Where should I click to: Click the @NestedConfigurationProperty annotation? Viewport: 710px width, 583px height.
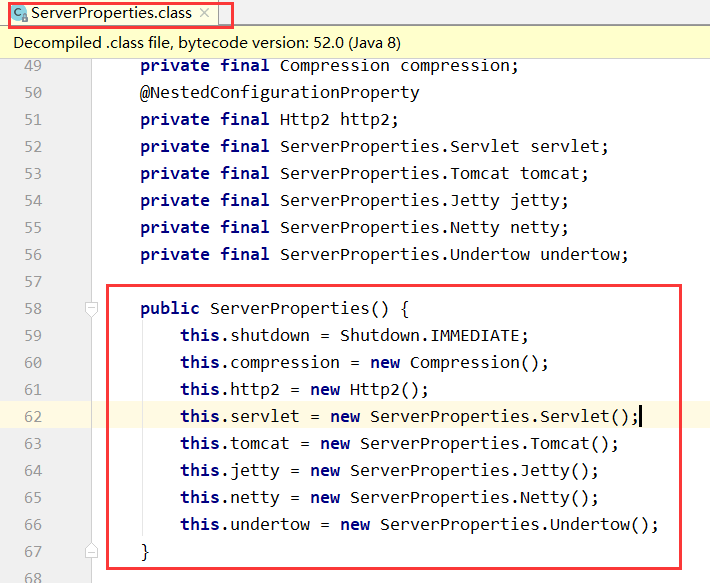click(x=279, y=93)
